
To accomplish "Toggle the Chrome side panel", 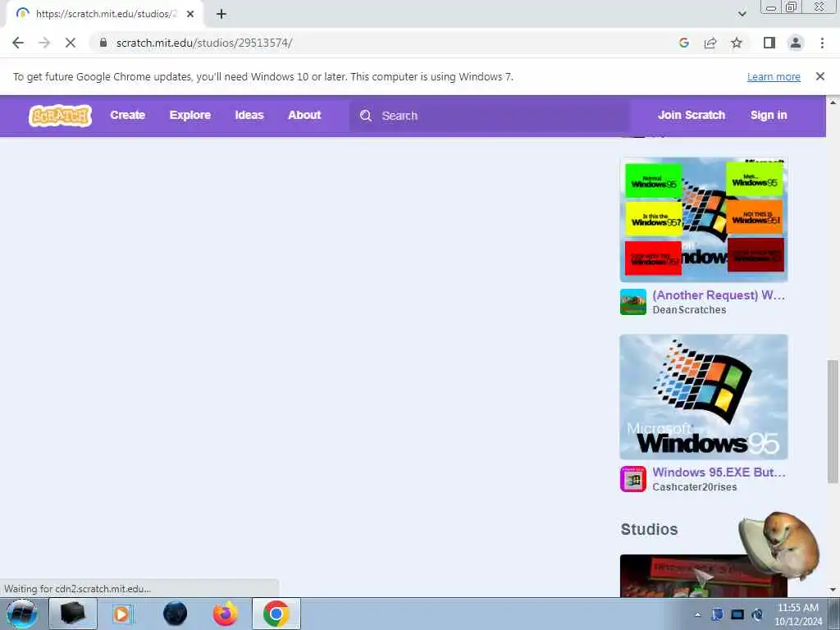I will coord(769,43).
